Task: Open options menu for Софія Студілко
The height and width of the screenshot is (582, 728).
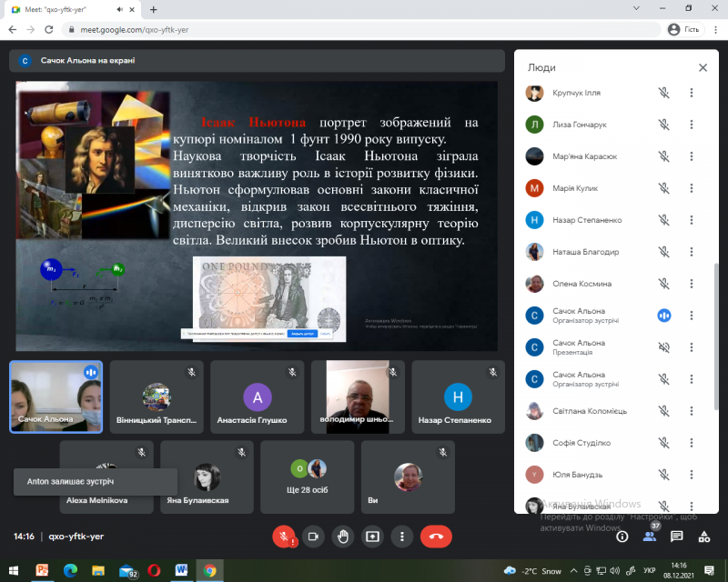Action: 692,443
